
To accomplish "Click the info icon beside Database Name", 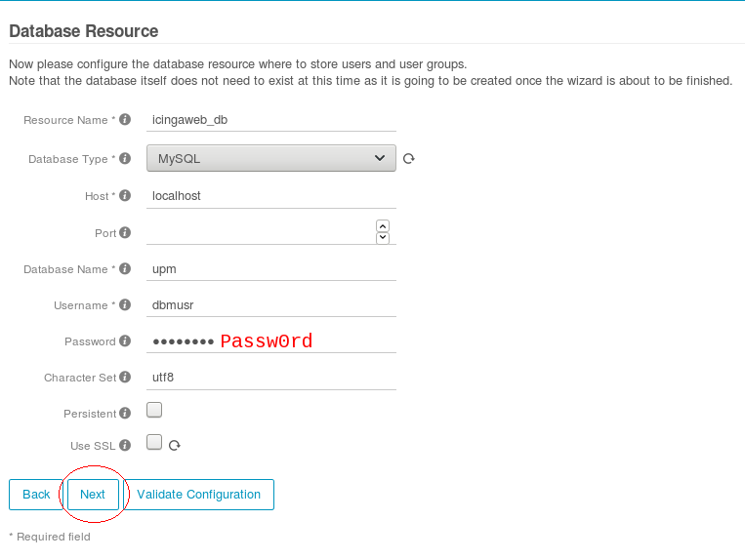I will pos(125,268).
